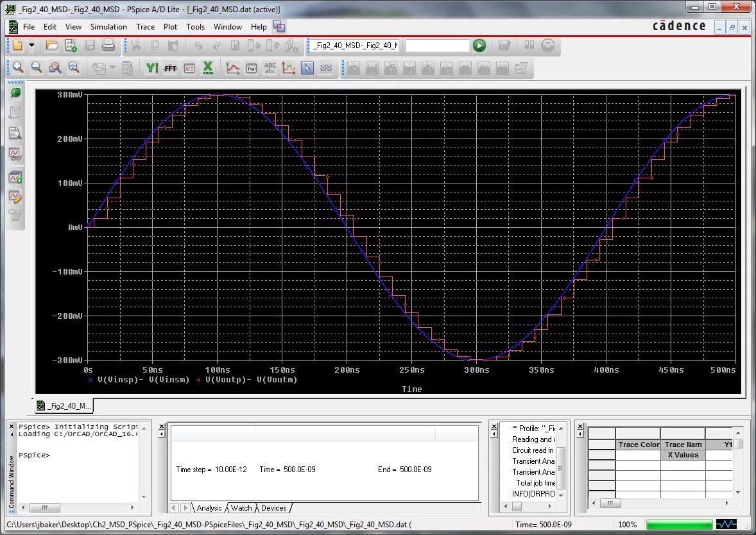This screenshot has width=756, height=535.
Task: Open the simulation profile combo box
Action: click(x=355, y=46)
